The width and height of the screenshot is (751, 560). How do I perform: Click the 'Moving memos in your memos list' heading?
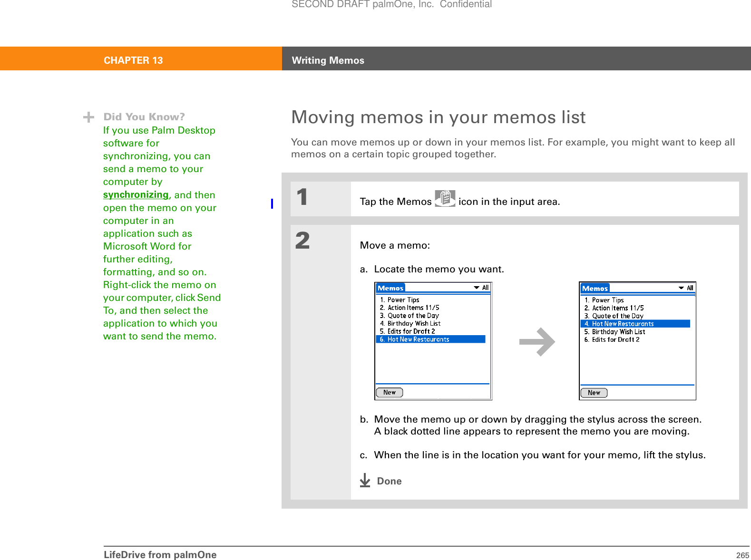[x=439, y=117]
